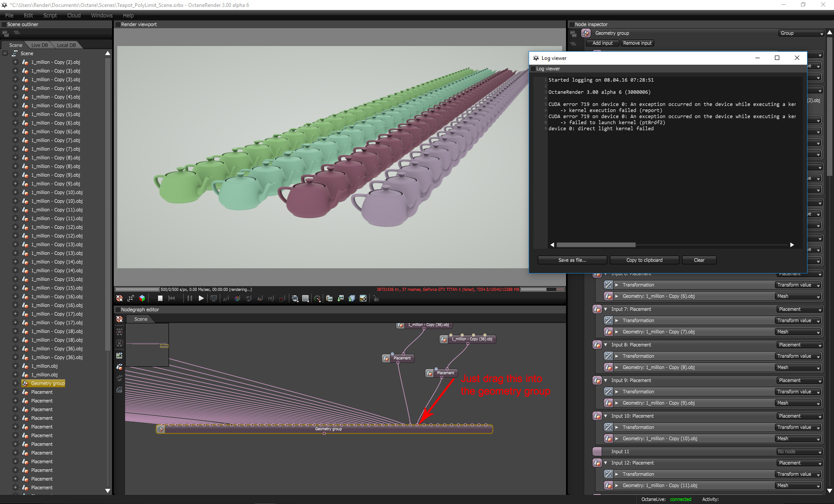Click the Copy to clipboard button
The height and width of the screenshot is (504, 834).
(x=644, y=260)
